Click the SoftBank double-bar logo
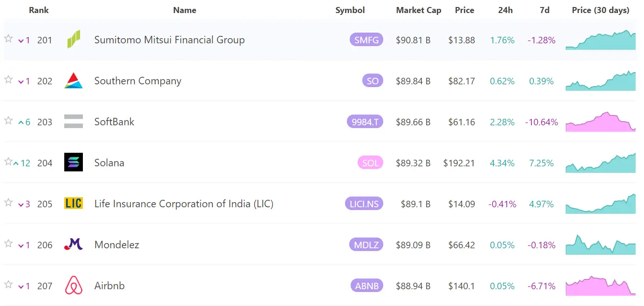The width and height of the screenshot is (644, 306). 74,122
